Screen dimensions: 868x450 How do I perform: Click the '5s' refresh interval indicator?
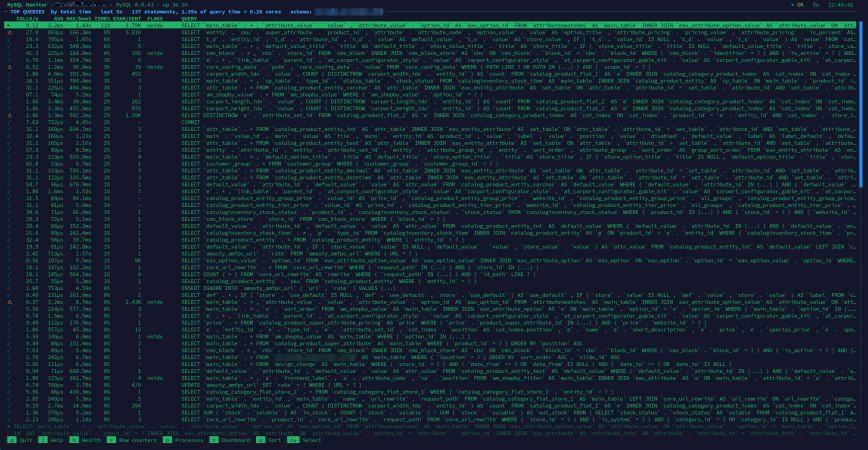point(815,5)
